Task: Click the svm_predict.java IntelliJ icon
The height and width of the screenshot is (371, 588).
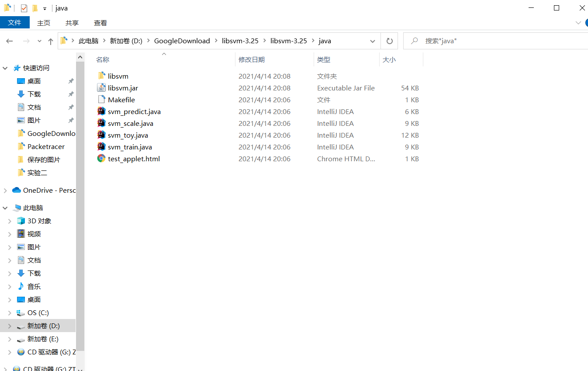Action: [x=101, y=111]
